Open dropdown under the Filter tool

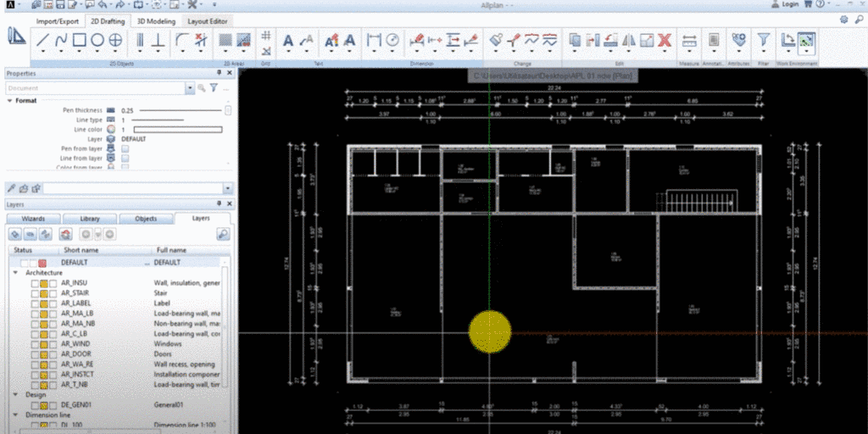764,52
